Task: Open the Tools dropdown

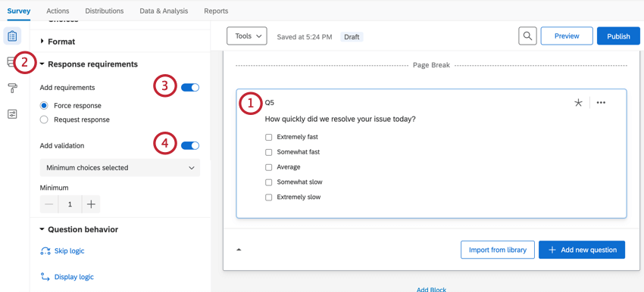Action: tap(247, 36)
